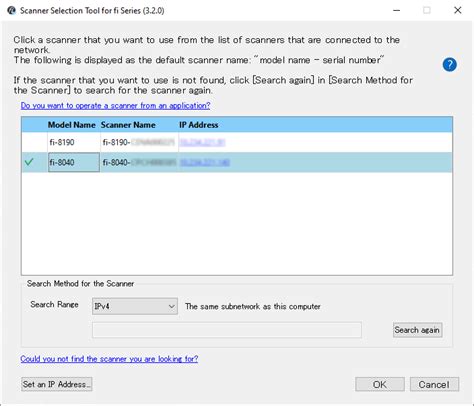The image size is (474, 406).
Task: Select the green checkmark on fi-8040 row
Action: click(x=29, y=162)
